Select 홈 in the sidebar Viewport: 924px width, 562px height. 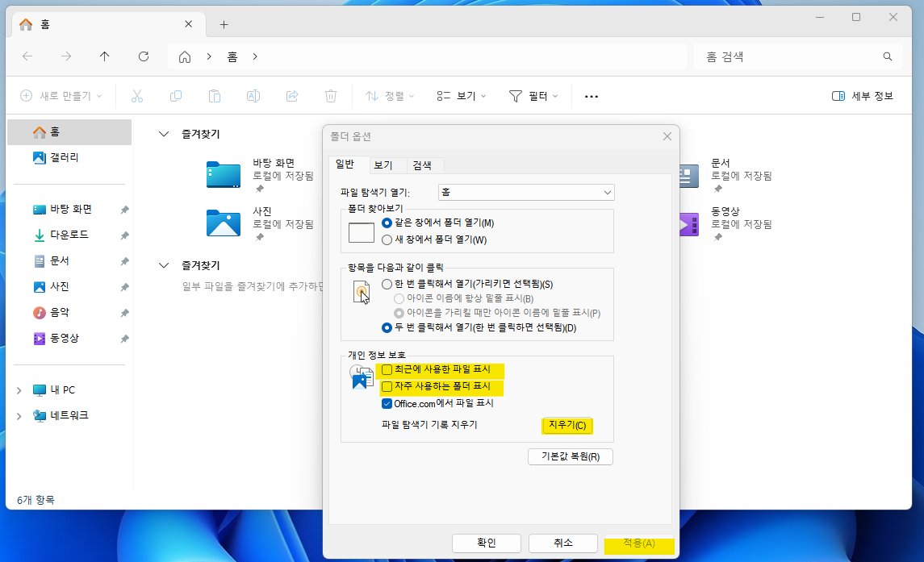pyautogui.click(x=69, y=132)
